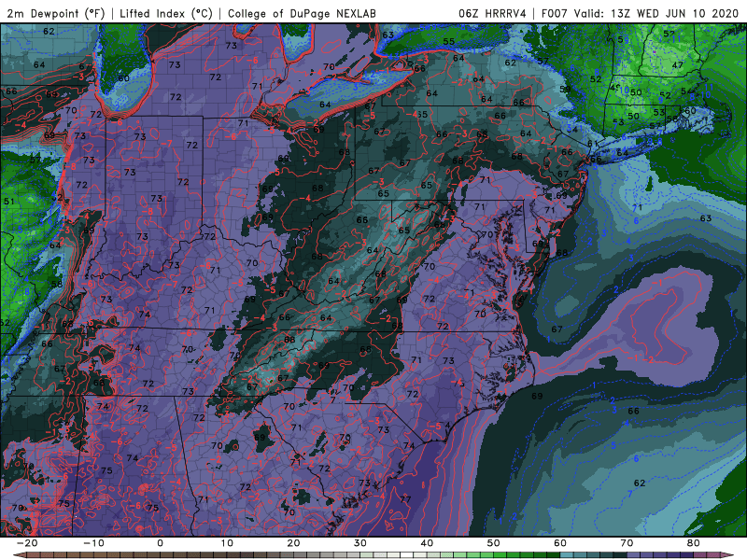Image resolution: width=747 pixels, height=560 pixels.
Task: Click the 30 label on the color scale
Action: tap(360, 543)
